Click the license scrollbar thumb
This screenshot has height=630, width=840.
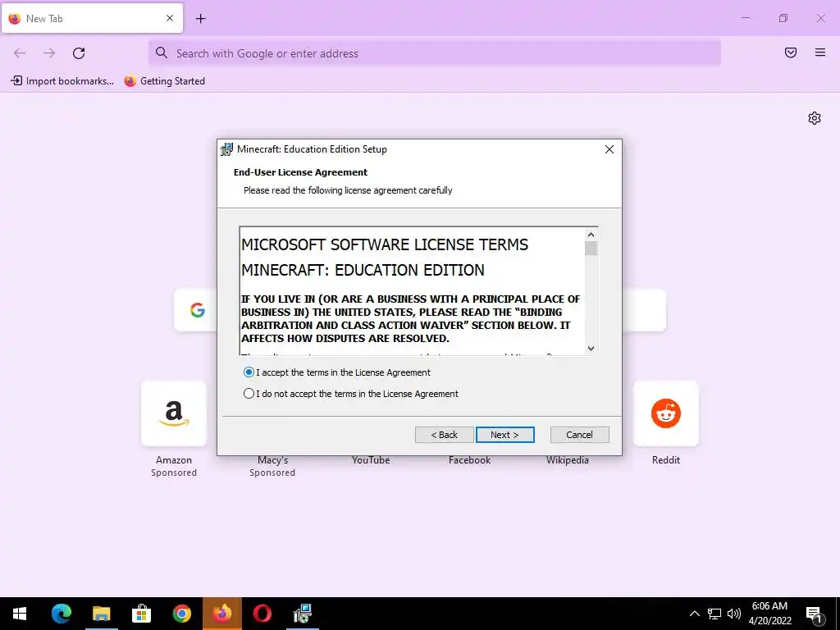tap(591, 248)
